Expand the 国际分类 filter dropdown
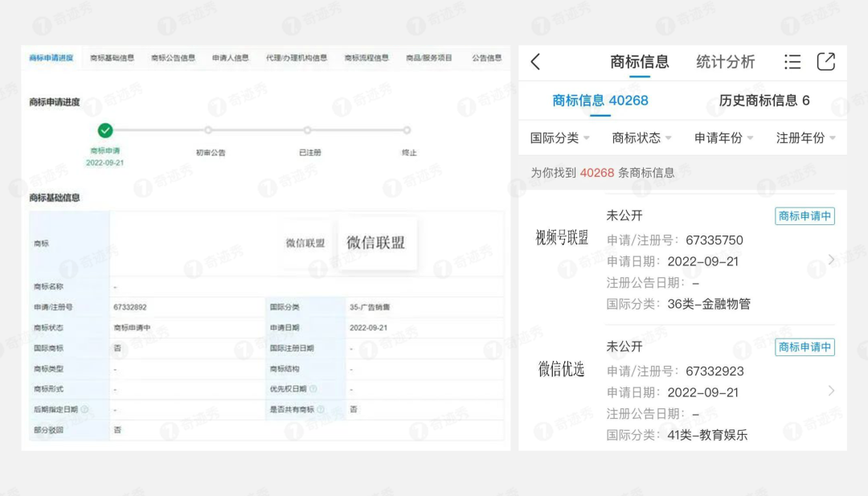Screen dimensions: 868x496 tap(559, 137)
